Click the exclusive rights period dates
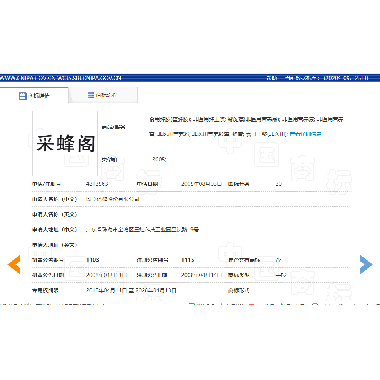 131,291
